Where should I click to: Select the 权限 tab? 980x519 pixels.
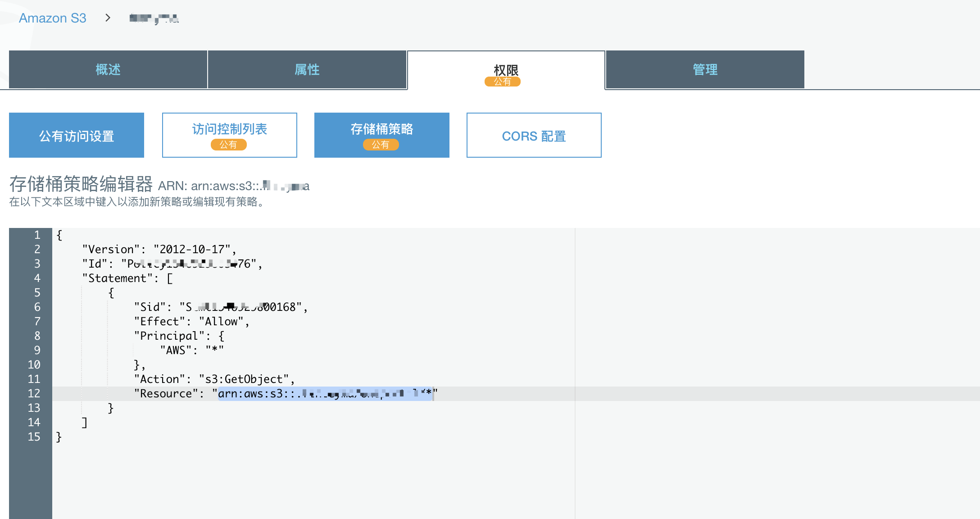tap(506, 69)
